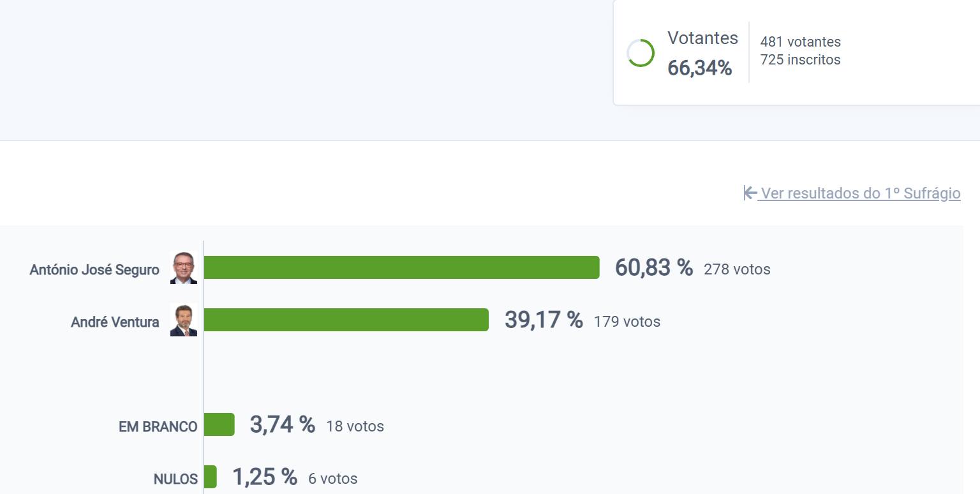Select Seguro's result bar on the chart
Screen dimensions: 980x494
tap(401, 268)
